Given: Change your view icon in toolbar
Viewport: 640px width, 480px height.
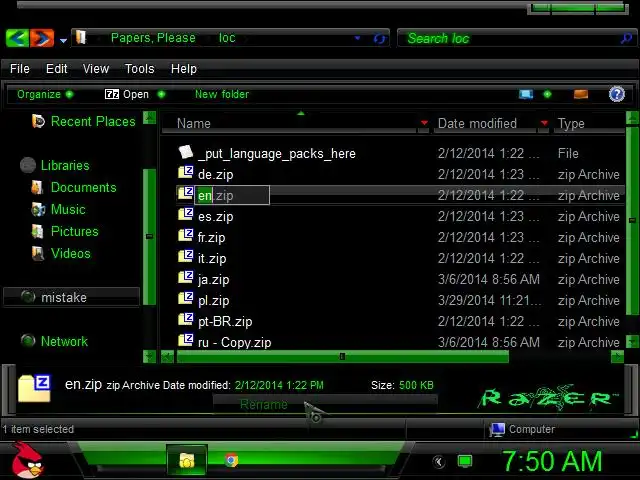Looking at the screenshot, I should click(526, 94).
